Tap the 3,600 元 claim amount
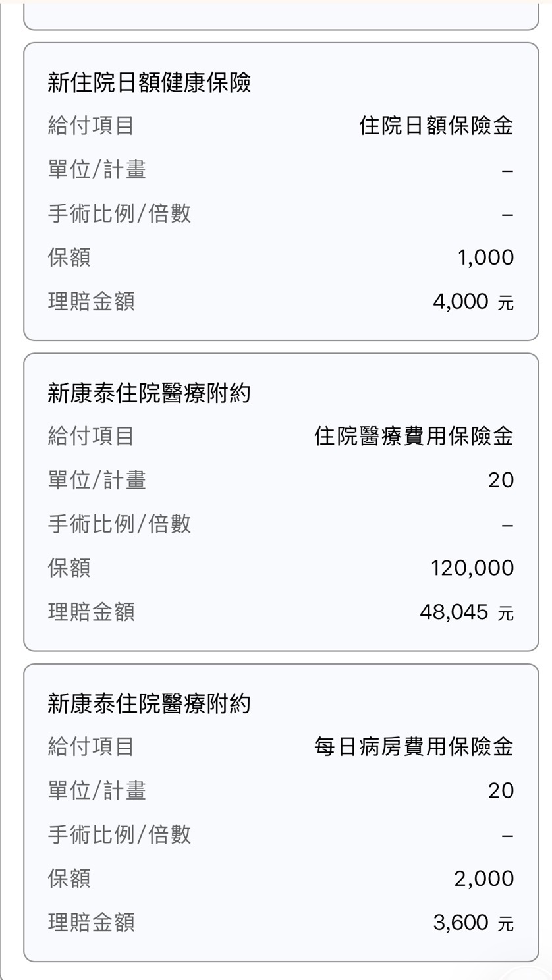552x980 pixels. coord(472,923)
